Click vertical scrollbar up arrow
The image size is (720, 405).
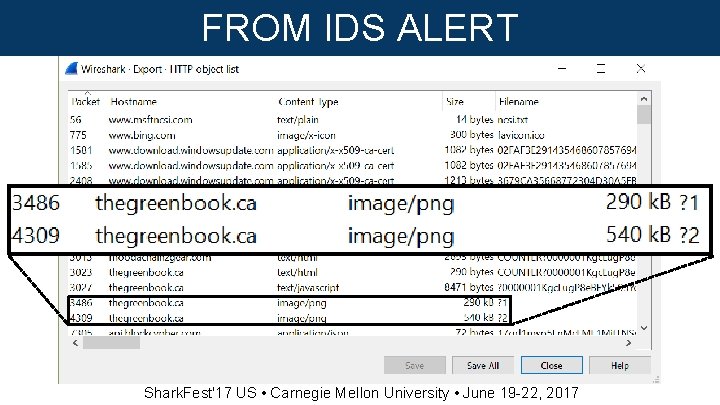pos(644,99)
